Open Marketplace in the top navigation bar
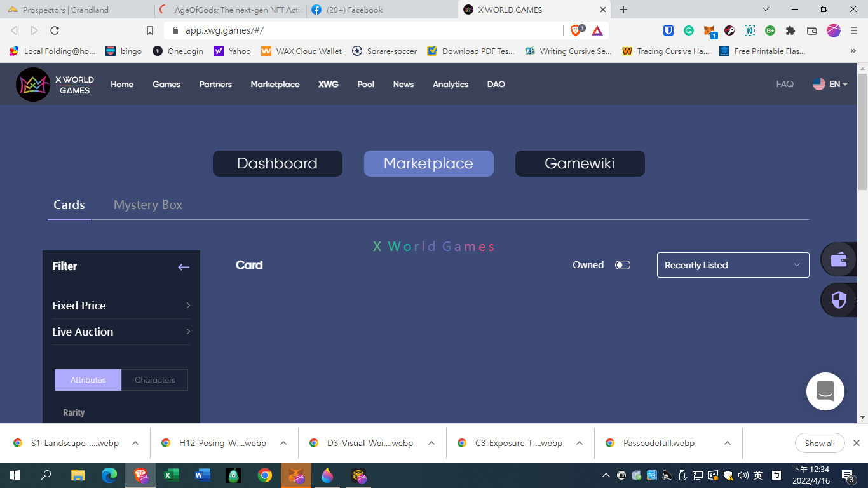 tap(275, 84)
